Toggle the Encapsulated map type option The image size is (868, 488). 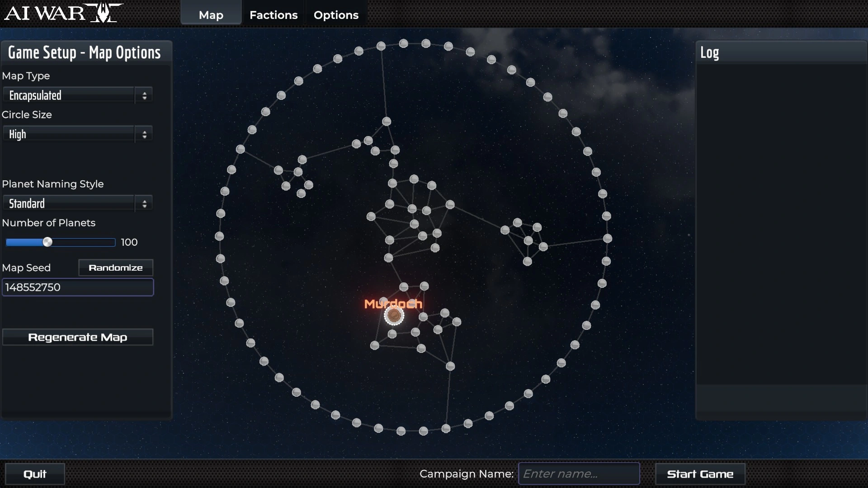pyautogui.click(x=144, y=95)
